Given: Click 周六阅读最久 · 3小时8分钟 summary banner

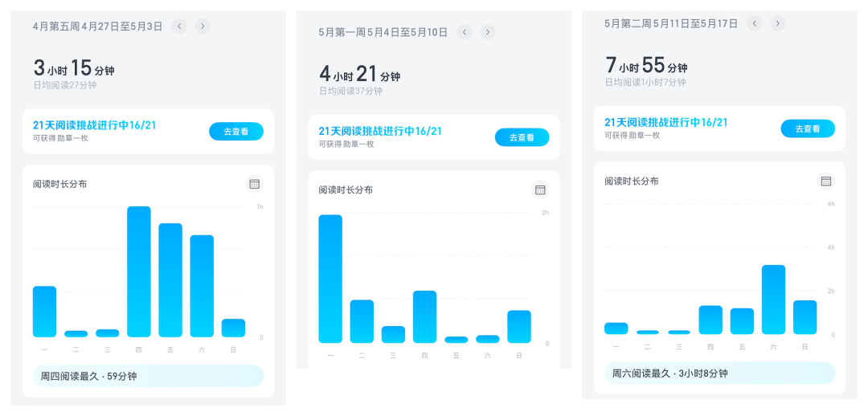Looking at the screenshot, I should [x=719, y=373].
